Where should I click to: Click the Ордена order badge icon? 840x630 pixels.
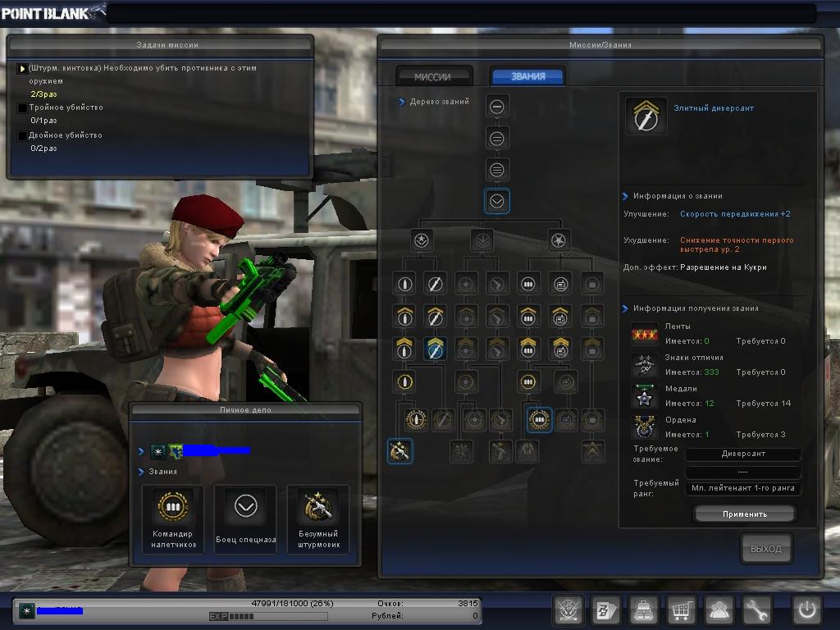pos(645,427)
